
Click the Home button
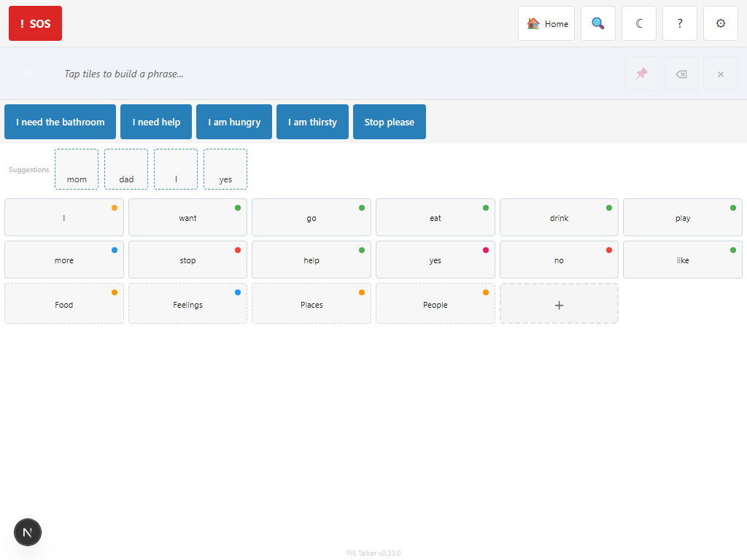pos(546,23)
